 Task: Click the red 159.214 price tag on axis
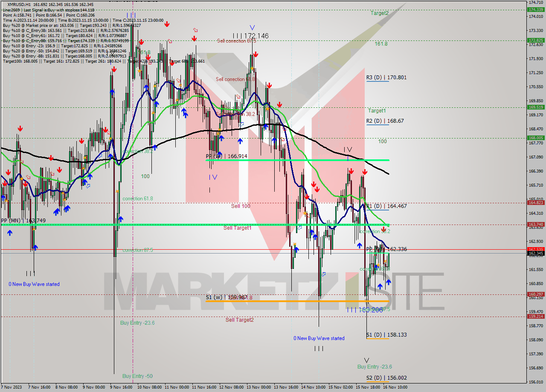(536, 317)
